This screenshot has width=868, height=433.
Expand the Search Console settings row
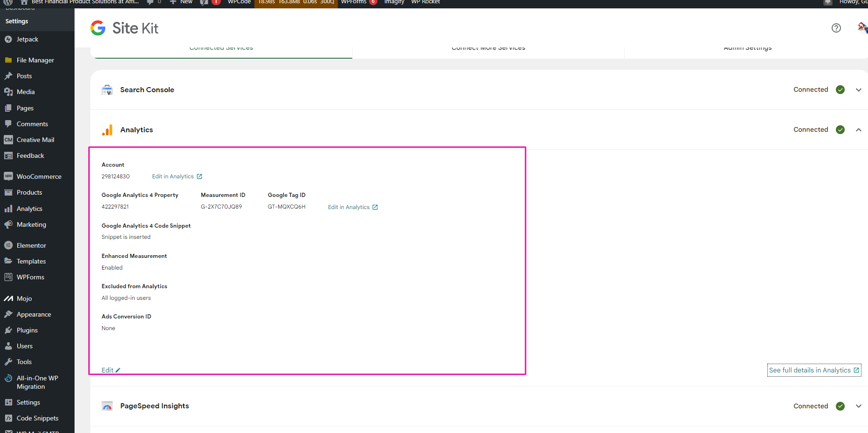click(x=858, y=90)
